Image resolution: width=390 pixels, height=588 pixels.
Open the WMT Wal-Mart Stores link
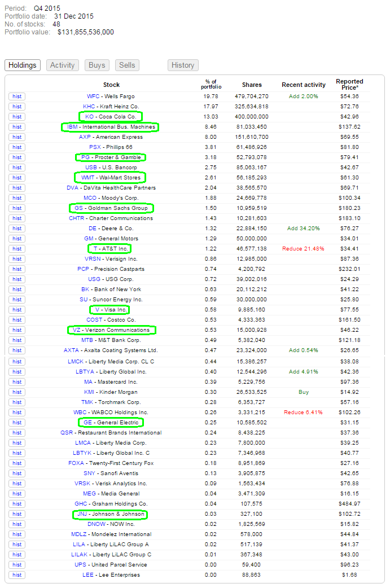pyautogui.click(x=87, y=177)
